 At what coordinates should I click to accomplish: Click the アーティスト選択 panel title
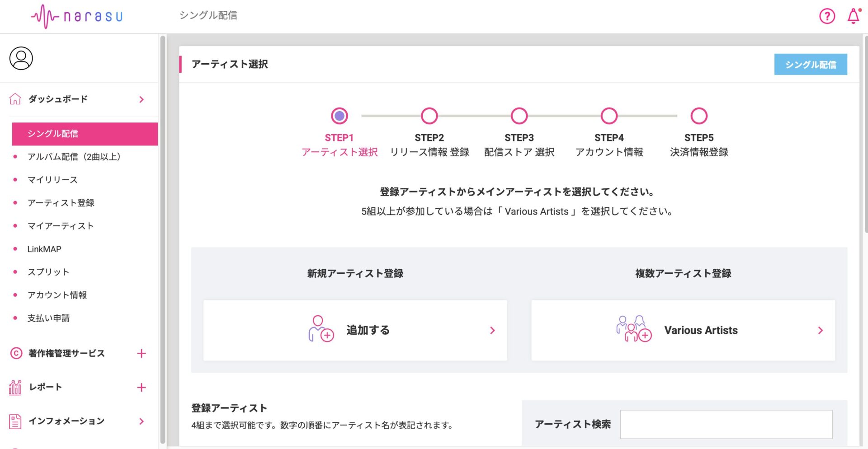230,64
